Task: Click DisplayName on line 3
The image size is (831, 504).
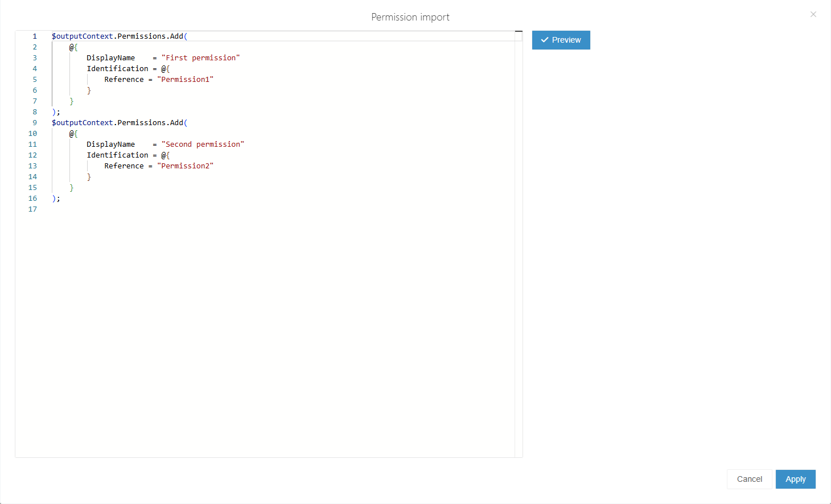Action: point(110,58)
